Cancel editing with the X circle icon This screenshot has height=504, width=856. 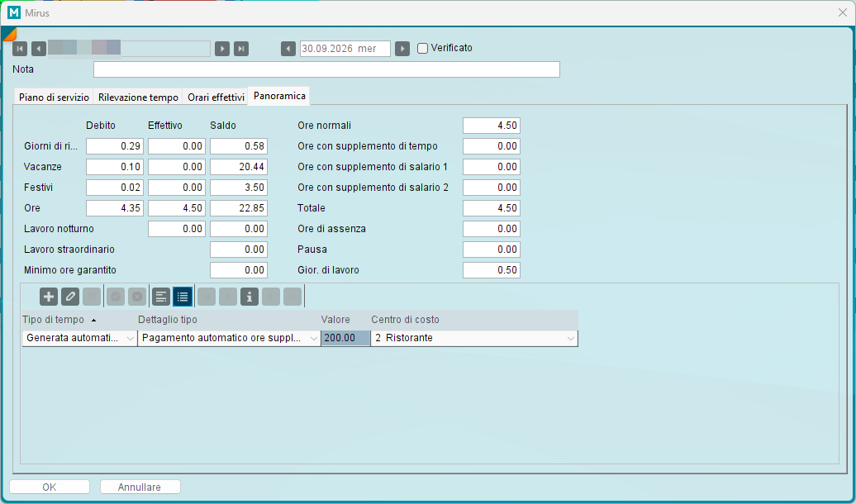coord(137,297)
